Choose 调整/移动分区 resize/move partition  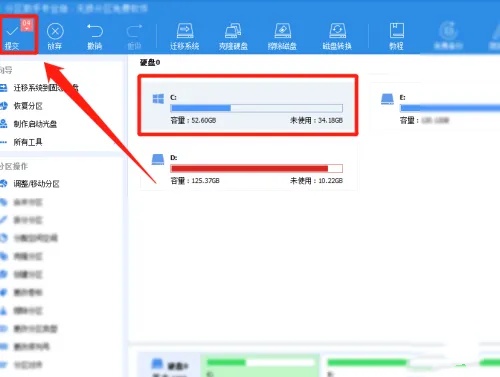30,184
